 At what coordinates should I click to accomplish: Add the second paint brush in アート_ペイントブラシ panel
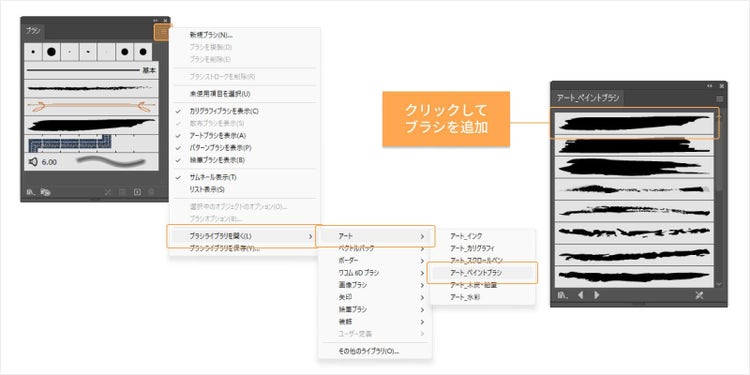tap(634, 145)
